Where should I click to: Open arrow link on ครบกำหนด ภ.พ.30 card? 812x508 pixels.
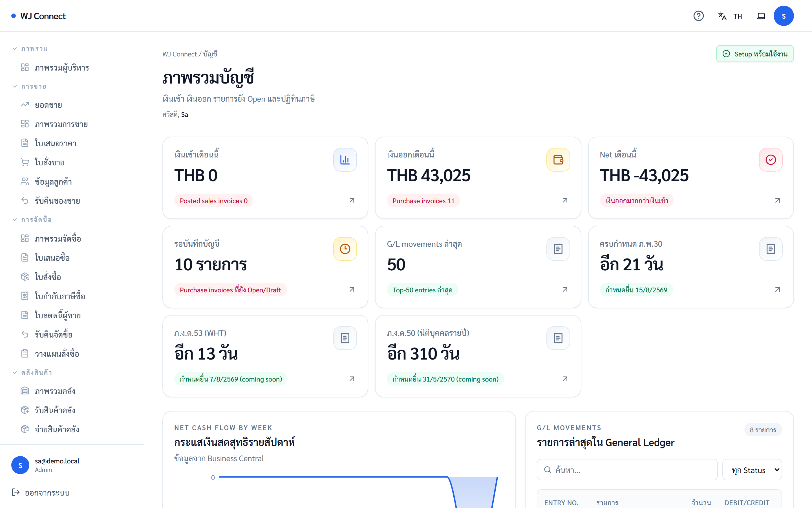[777, 290]
